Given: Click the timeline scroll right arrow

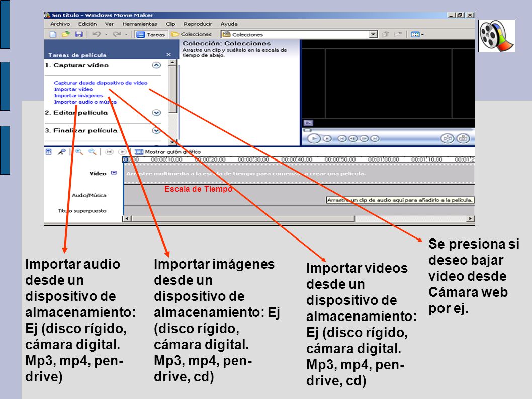Looking at the screenshot, I should pos(470,219).
